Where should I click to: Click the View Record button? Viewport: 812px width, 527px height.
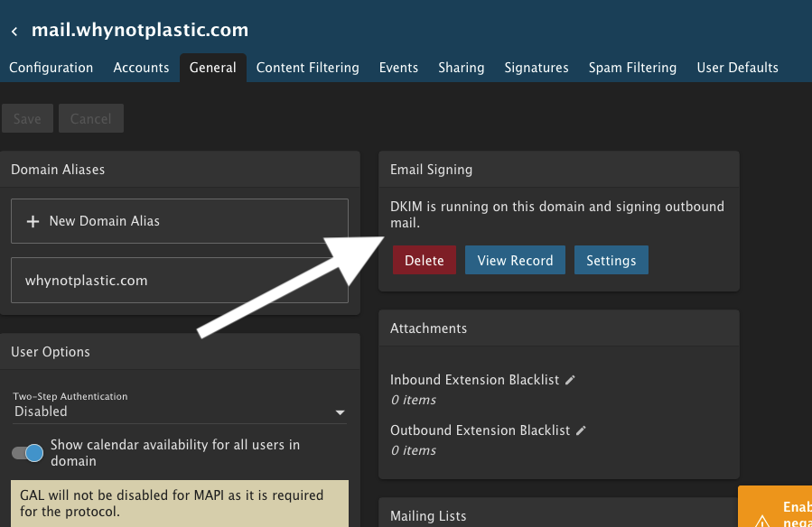click(515, 261)
